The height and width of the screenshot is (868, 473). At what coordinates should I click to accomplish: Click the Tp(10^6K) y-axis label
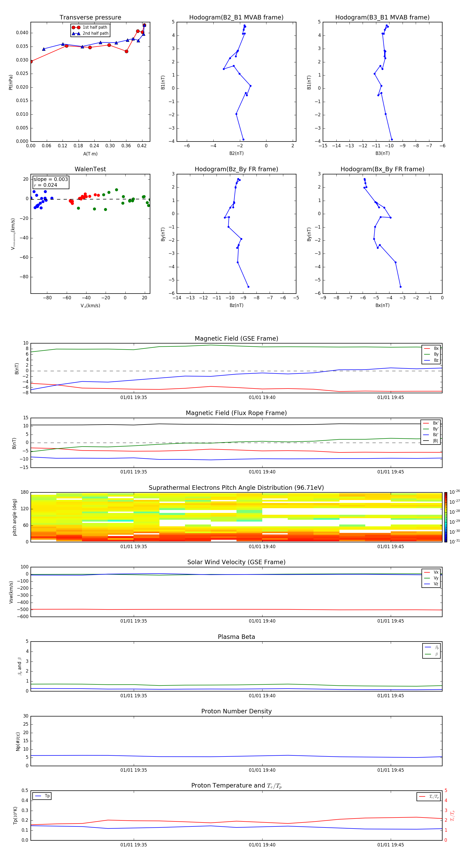[15, 816]
